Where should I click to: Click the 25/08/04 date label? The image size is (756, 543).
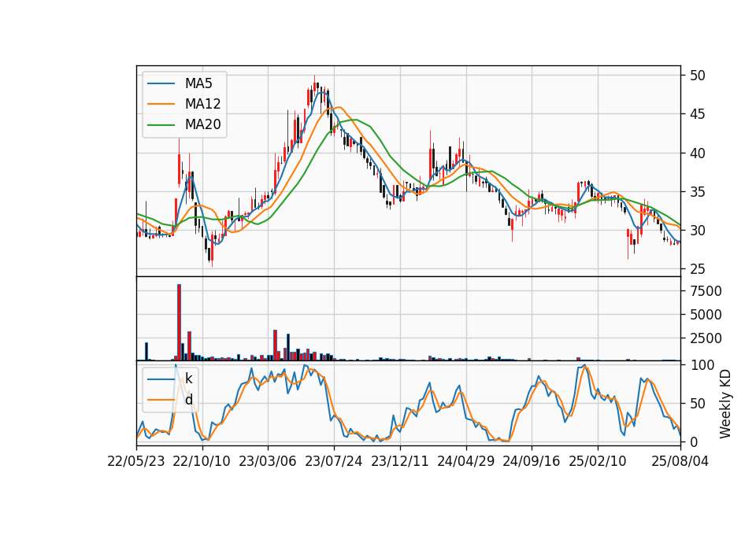pos(680,461)
